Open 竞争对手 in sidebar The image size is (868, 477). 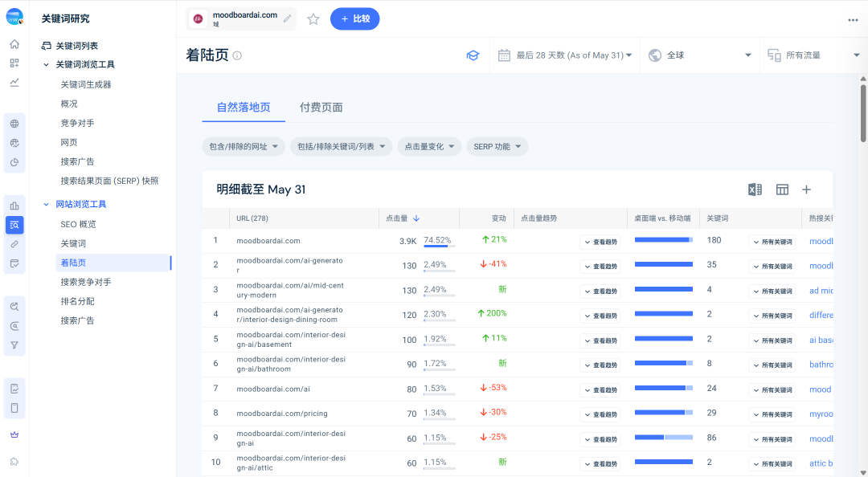coord(77,124)
